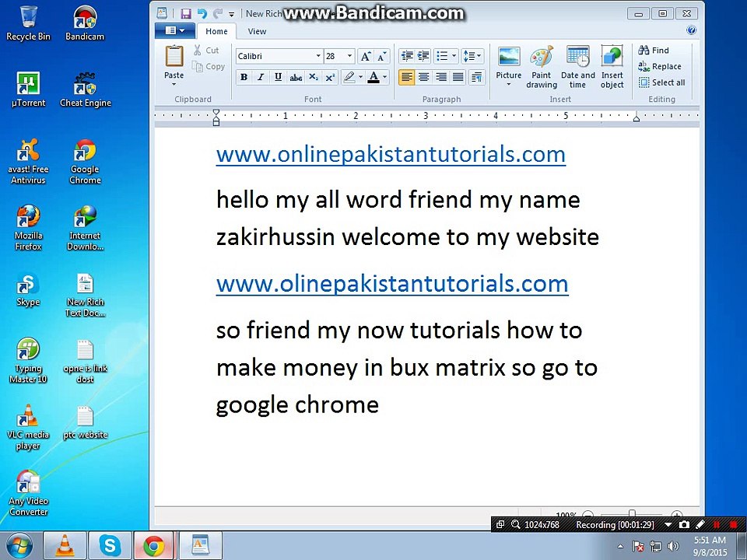The image size is (747, 560).
Task: Select Typing Master 10 desktop icon
Action: (x=28, y=360)
